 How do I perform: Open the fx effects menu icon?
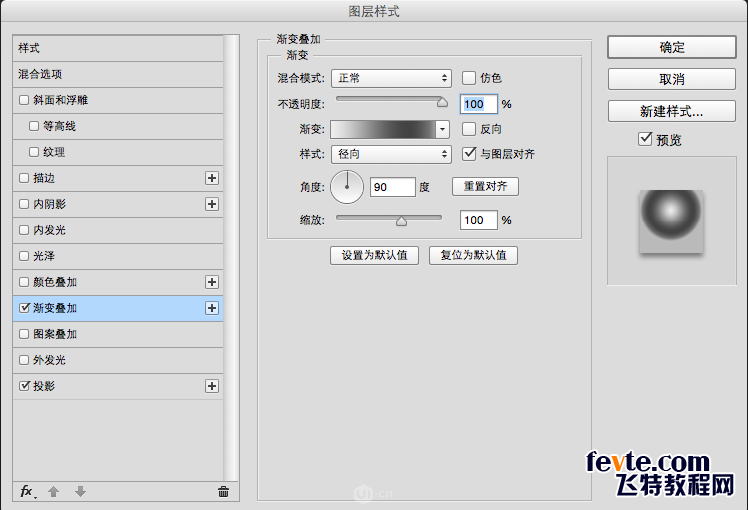point(28,491)
